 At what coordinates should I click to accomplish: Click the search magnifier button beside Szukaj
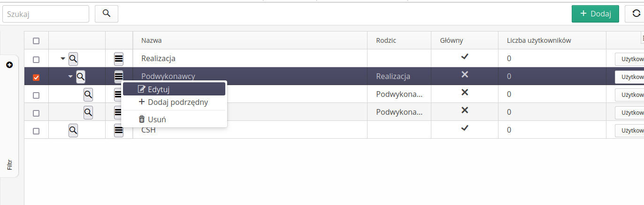pyautogui.click(x=107, y=14)
